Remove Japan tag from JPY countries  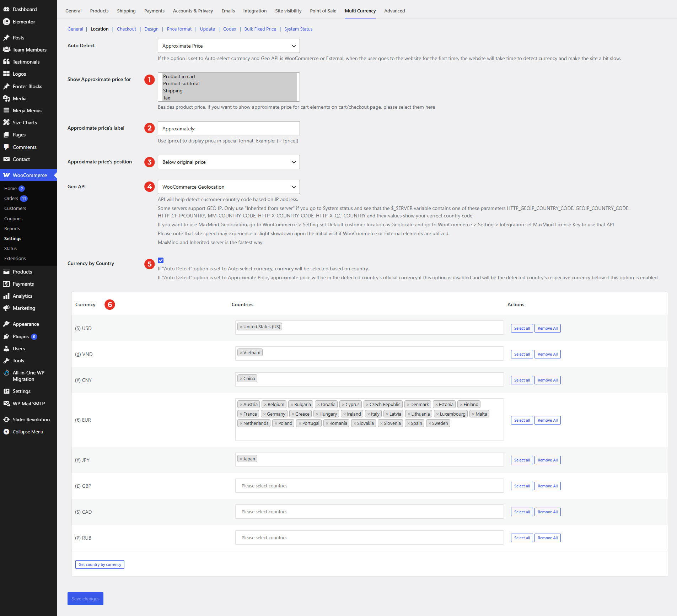[x=241, y=459]
